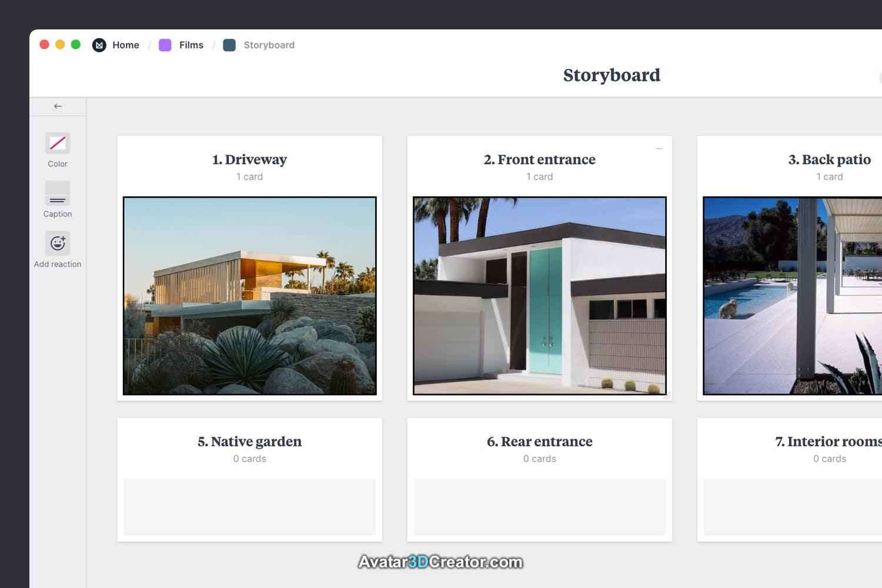The image size is (882, 588).
Task: Select the Caption tool
Action: click(58, 193)
